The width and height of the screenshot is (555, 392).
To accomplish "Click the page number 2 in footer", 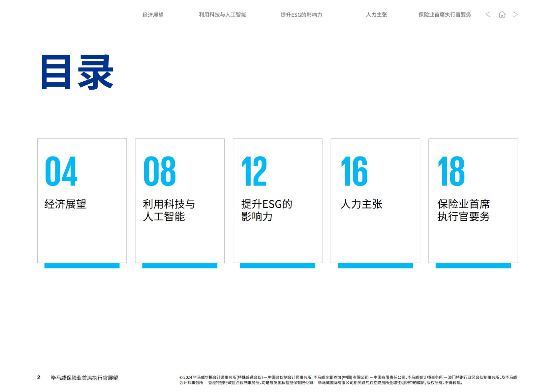I will 39,378.
